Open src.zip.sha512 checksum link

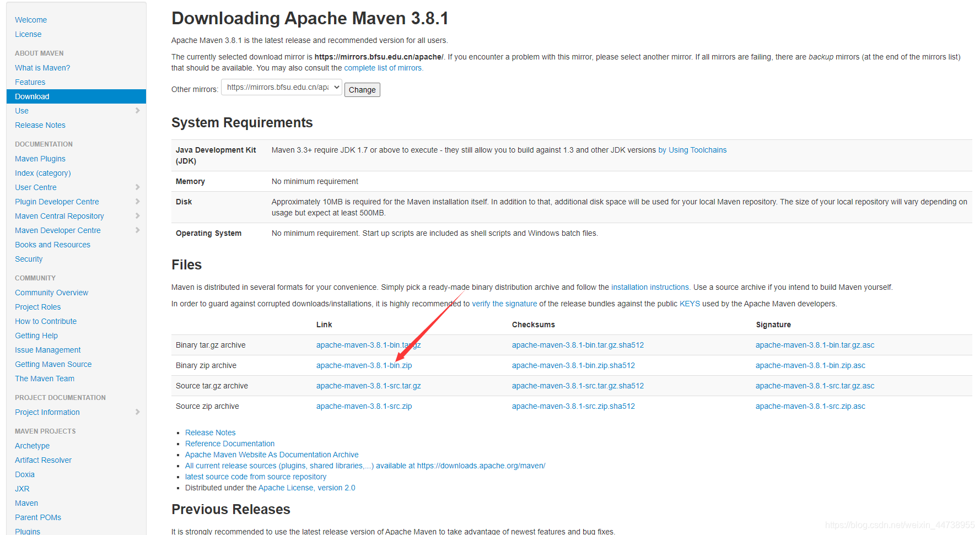tap(573, 406)
